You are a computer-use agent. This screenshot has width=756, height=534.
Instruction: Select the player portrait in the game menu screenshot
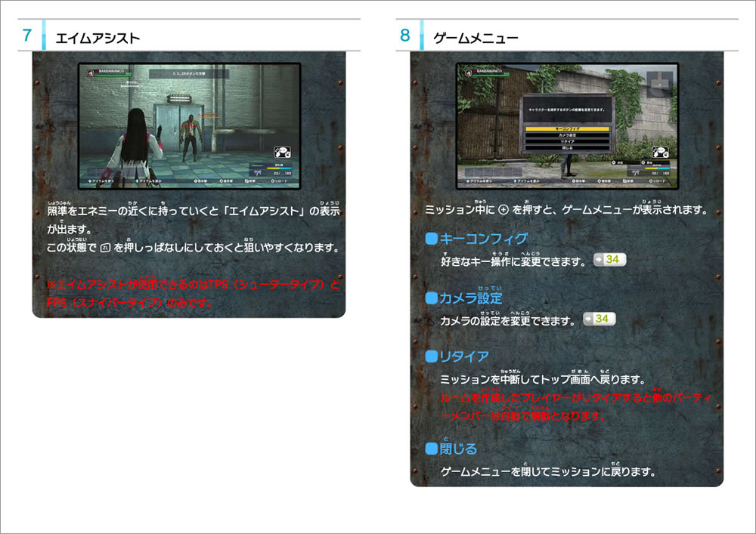[468, 73]
